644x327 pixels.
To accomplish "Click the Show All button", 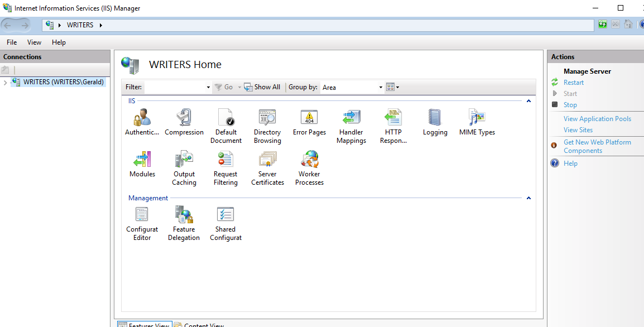I will coord(262,87).
